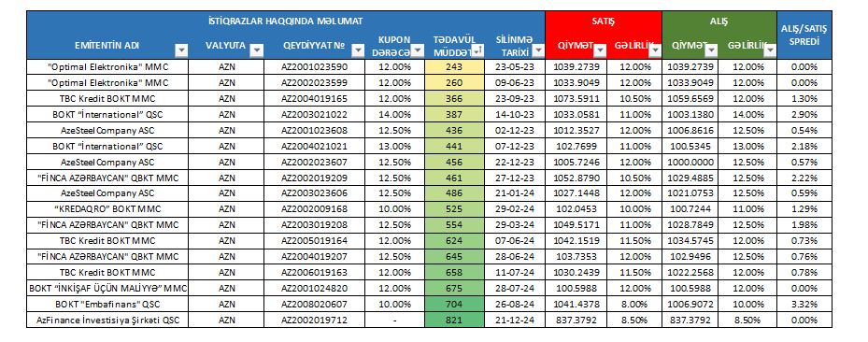Open the SATIŞ GƏLİRLİK filter dropdown
The image size is (868, 342).
655,50
